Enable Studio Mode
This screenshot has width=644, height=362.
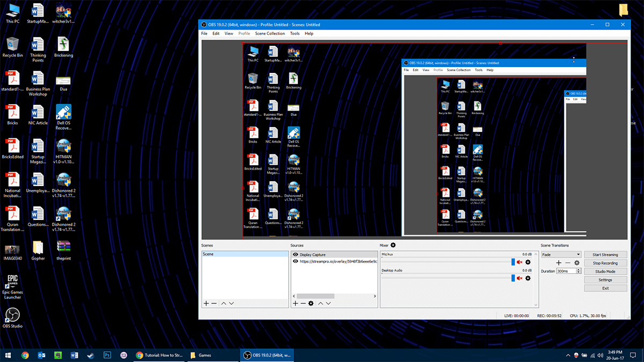point(605,271)
